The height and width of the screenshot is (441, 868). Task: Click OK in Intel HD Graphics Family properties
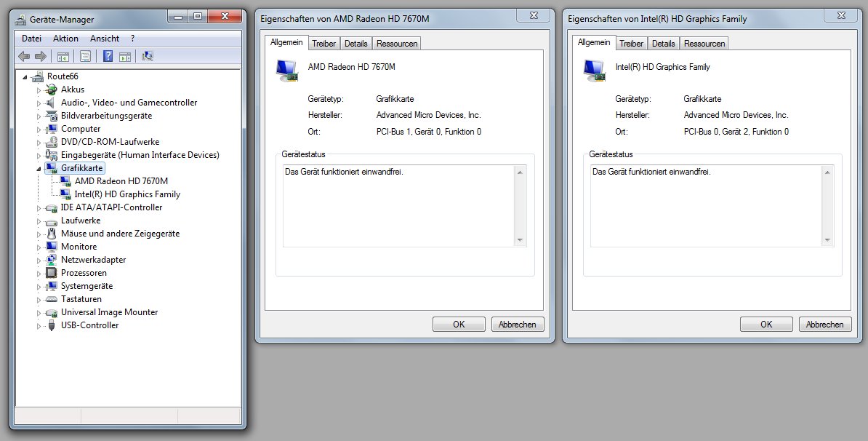tap(767, 325)
